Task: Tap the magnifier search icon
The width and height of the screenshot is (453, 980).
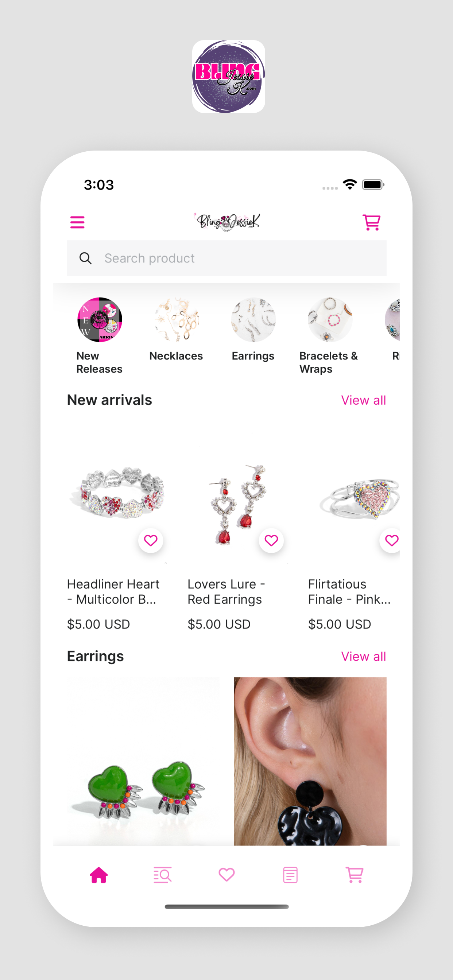Action: (85, 258)
